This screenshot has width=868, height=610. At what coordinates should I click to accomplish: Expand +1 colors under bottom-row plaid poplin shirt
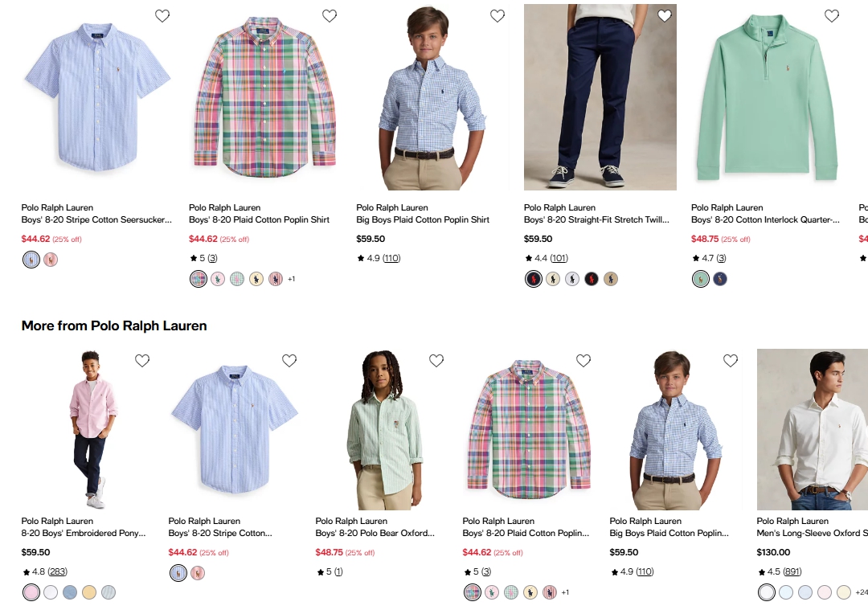565,592
